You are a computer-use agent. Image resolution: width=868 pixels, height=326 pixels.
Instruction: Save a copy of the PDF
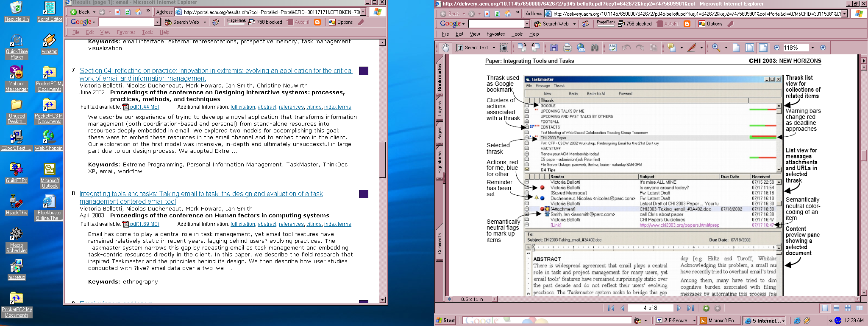tap(554, 48)
